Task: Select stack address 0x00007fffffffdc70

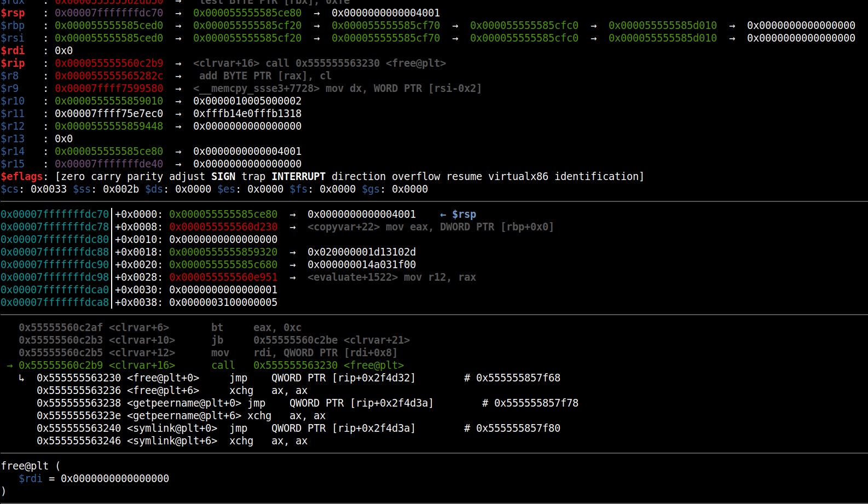Action: [x=55, y=214]
